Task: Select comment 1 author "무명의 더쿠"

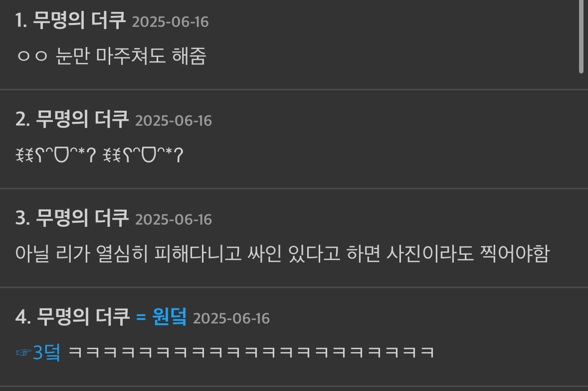Action: click(x=79, y=20)
